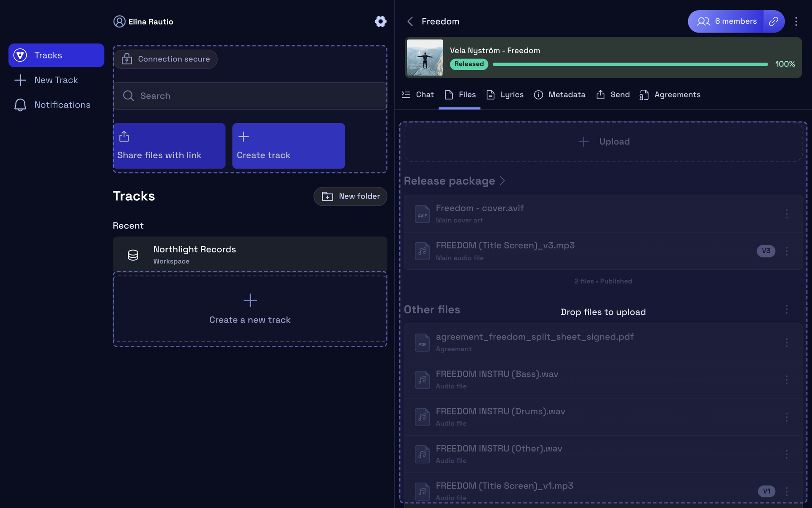Open more options for FREEDOM INSTRU (Bass).wav
812x508 pixels.
787,380
